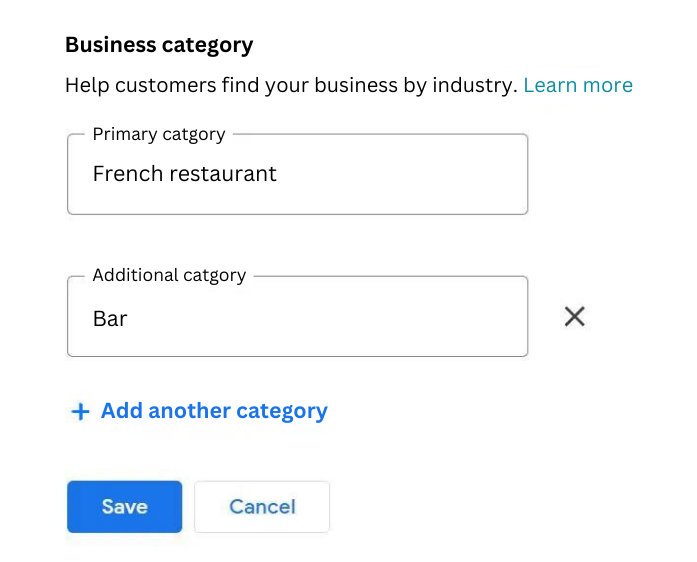
Task: Click the word French in primary field
Action: click(x=126, y=174)
